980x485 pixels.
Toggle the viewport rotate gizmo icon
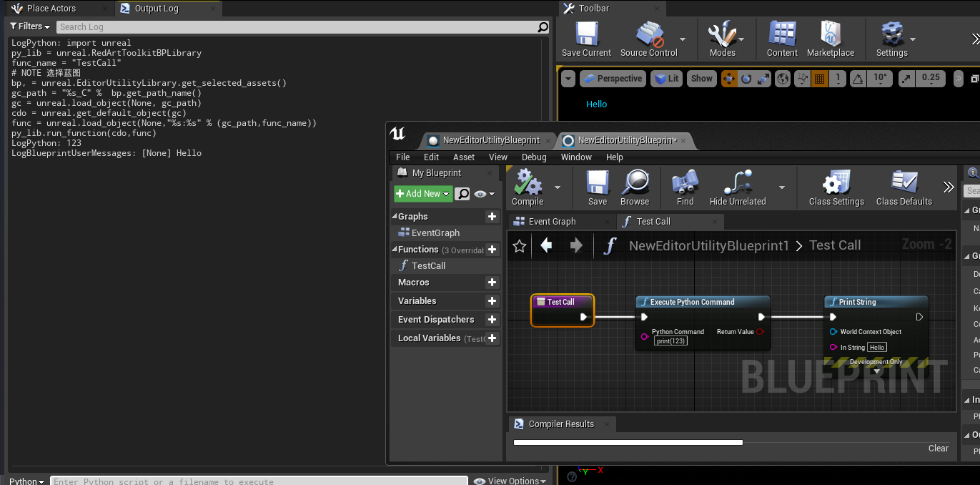(x=746, y=79)
